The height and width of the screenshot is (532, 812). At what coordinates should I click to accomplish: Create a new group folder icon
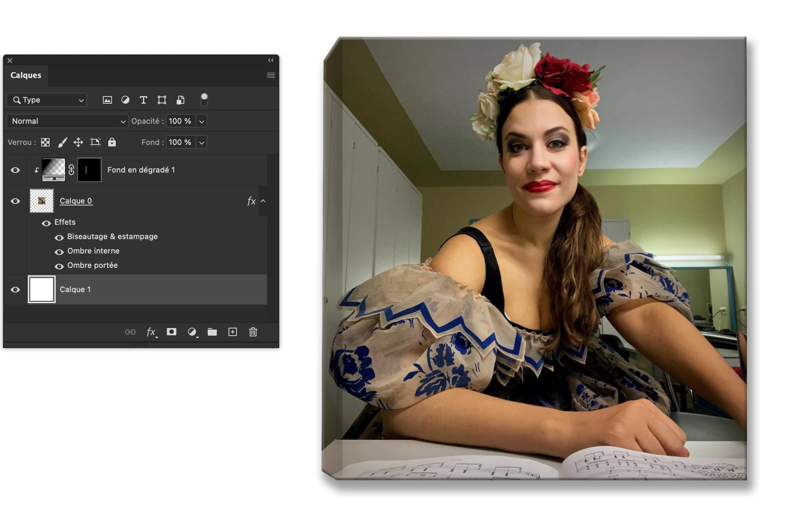212,332
